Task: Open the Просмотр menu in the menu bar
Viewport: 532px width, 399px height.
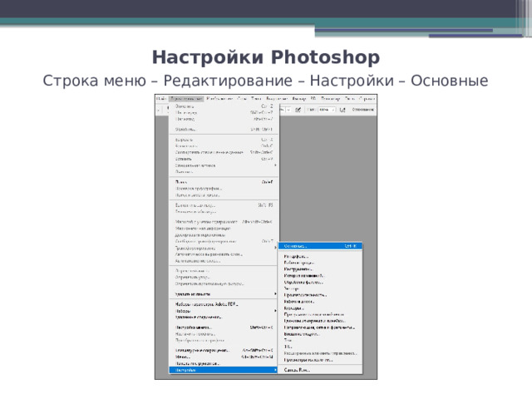Action: click(x=330, y=99)
